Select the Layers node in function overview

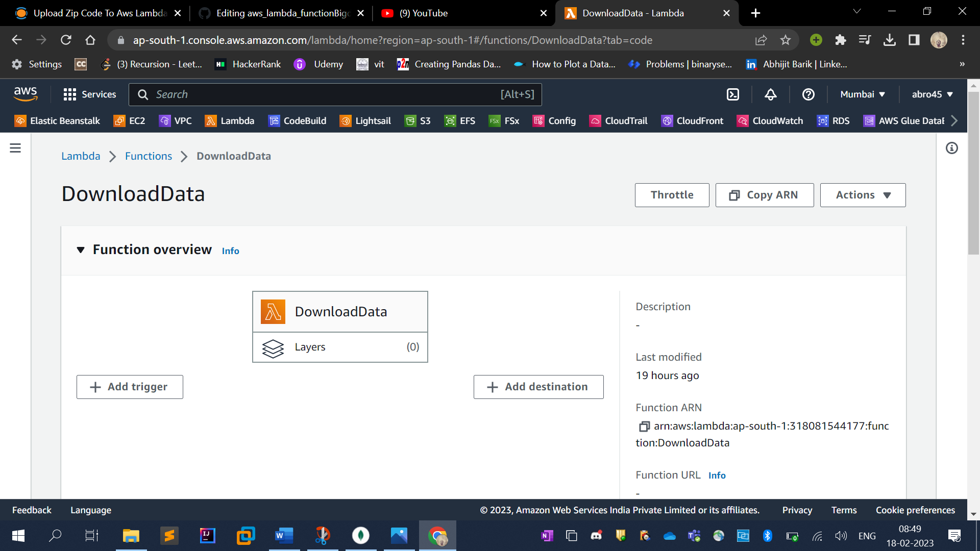[x=340, y=347]
